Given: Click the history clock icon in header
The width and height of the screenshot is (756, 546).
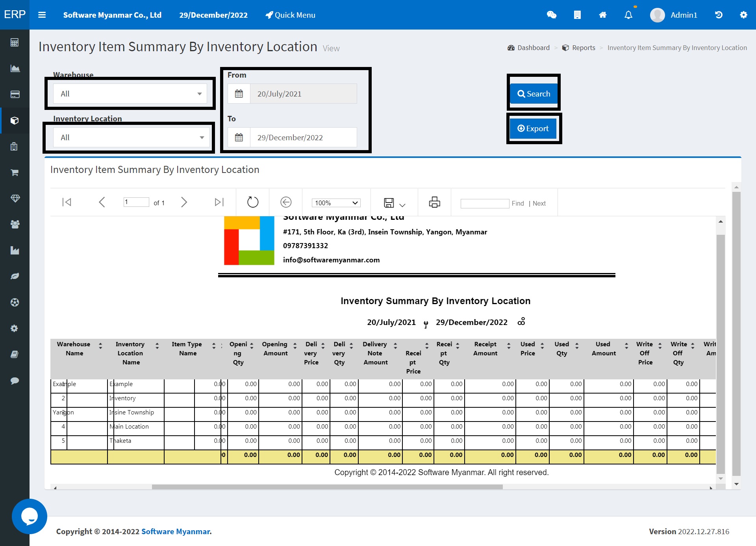Looking at the screenshot, I should [719, 15].
